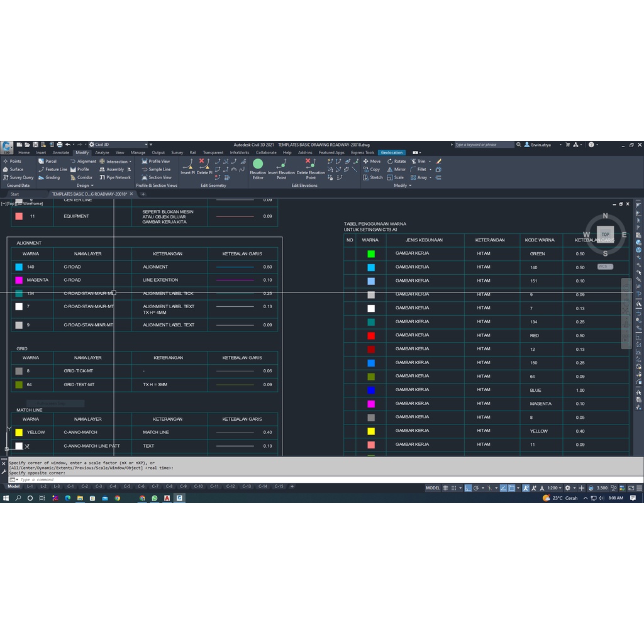This screenshot has height=644, width=644.
Task: Switch to the Annotate ribbon tab
Action: click(61, 152)
